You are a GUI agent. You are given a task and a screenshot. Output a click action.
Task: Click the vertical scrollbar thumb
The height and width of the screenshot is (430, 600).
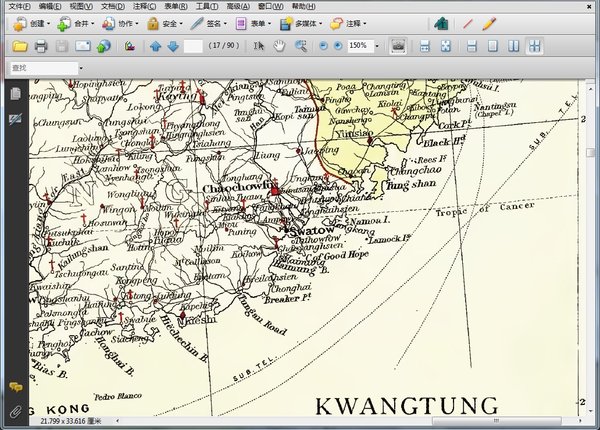pyautogui.click(x=590, y=153)
